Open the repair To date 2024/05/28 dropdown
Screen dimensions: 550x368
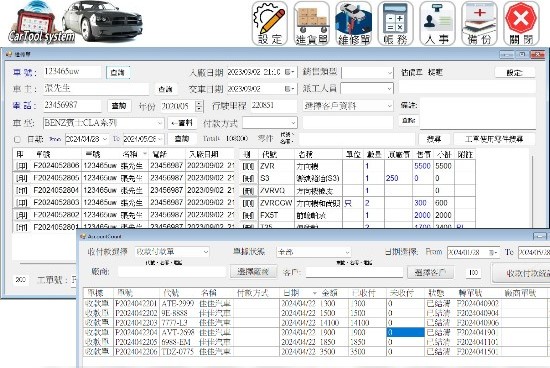pos(160,139)
